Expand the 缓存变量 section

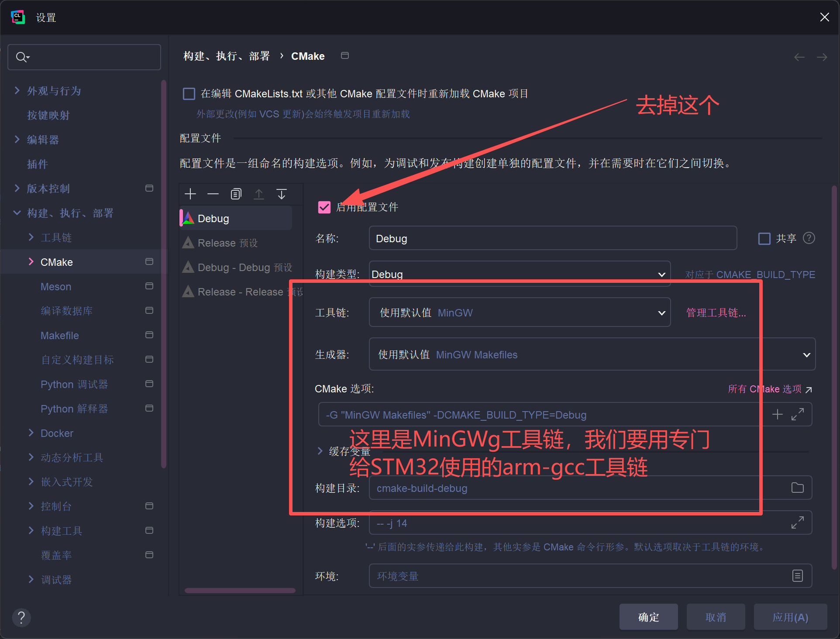point(320,451)
